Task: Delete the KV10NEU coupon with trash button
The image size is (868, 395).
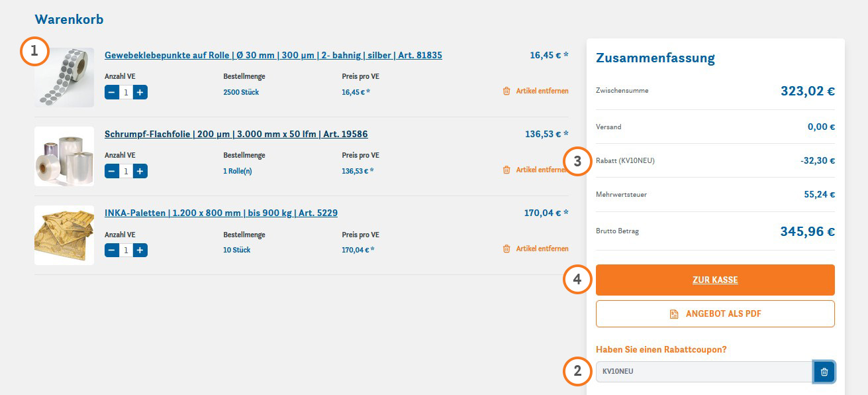Action: (x=824, y=372)
